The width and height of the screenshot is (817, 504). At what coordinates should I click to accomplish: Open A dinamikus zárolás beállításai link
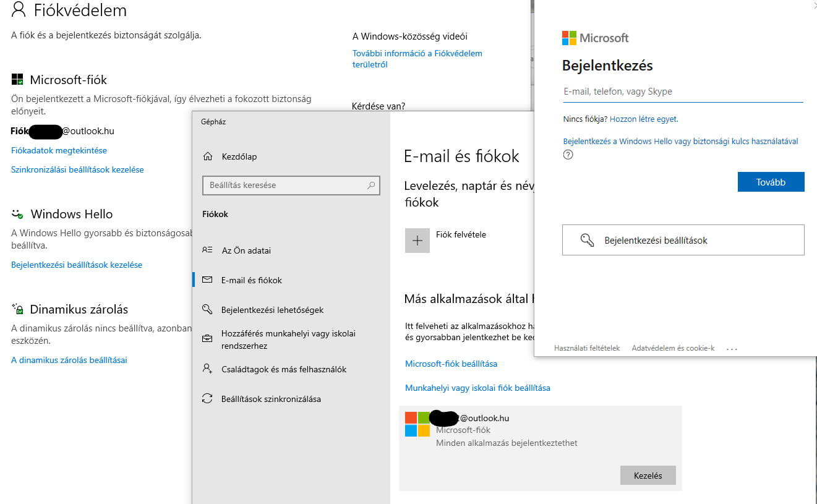click(69, 360)
